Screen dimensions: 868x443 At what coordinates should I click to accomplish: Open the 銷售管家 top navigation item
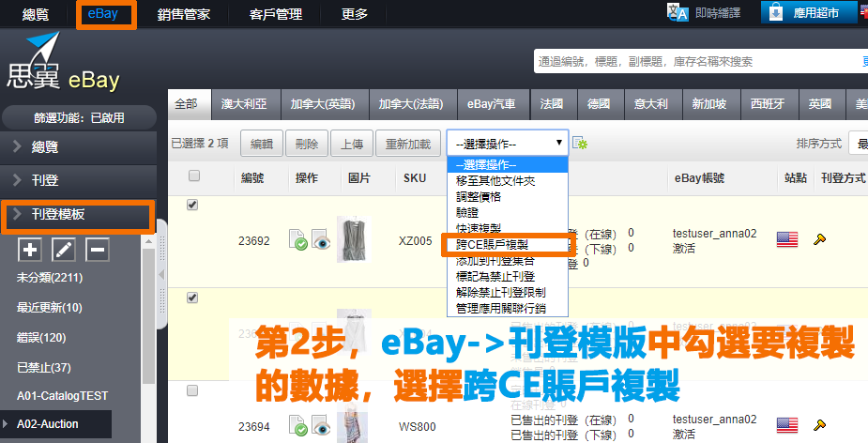[x=184, y=14]
